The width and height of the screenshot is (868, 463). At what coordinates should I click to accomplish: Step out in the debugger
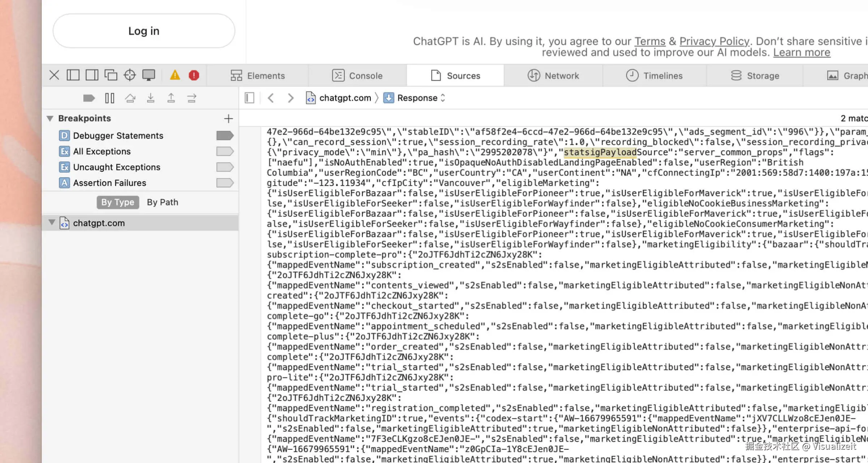click(171, 98)
